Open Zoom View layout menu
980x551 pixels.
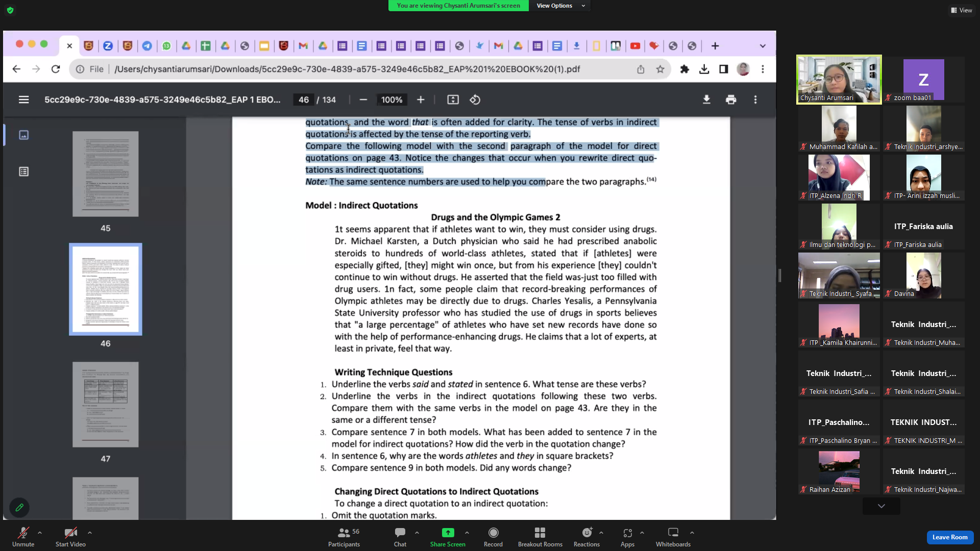click(961, 10)
